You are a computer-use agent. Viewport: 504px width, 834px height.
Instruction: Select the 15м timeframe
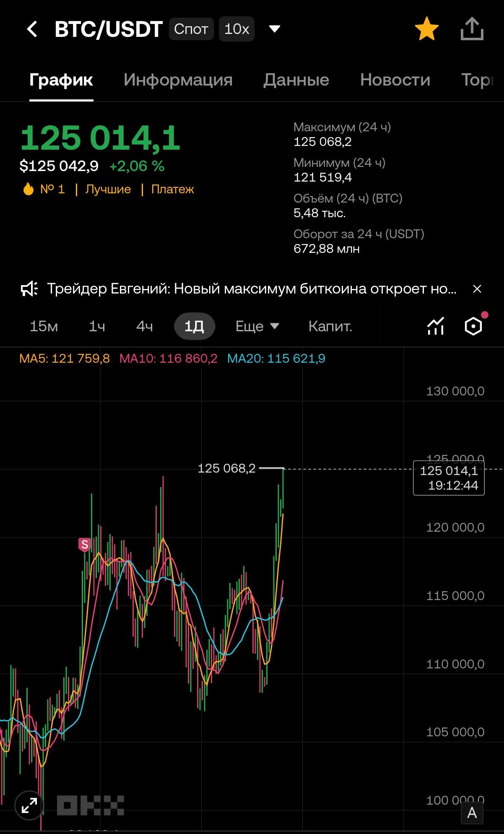tap(44, 326)
